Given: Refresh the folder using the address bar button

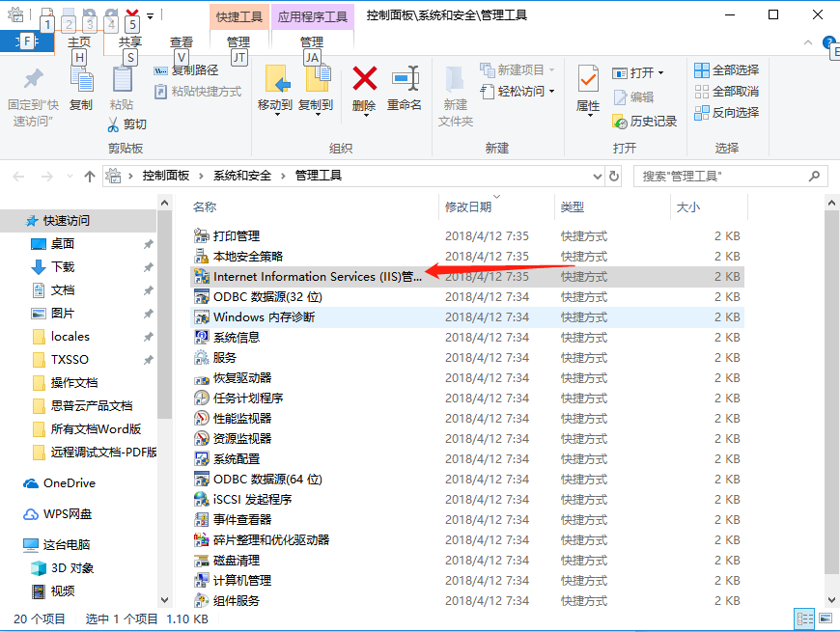Looking at the screenshot, I should pos(614,177).
